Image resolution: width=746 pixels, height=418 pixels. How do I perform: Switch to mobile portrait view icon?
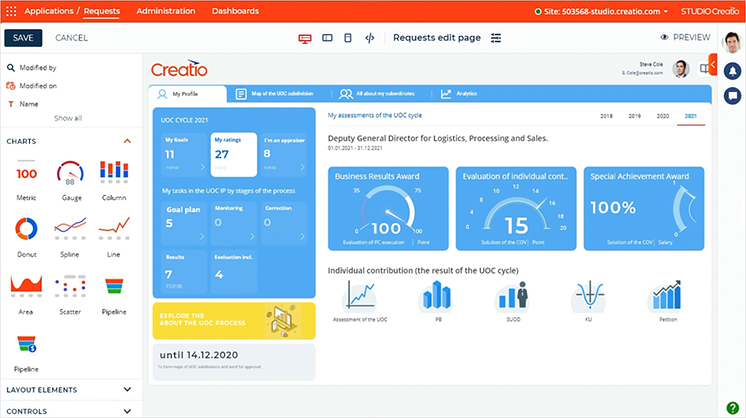[348, 38]
